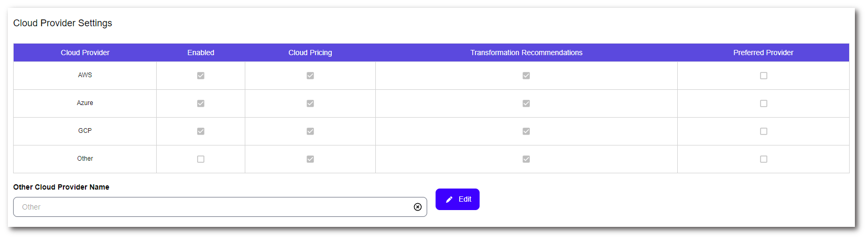Toggle Azure Transformation Recommendations checkbox
868x240 pixels.
pyautogui.click(x=526, y=103)
